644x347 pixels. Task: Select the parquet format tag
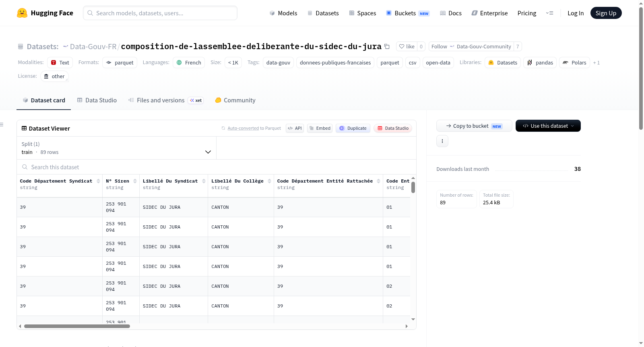tap(120, 62)
